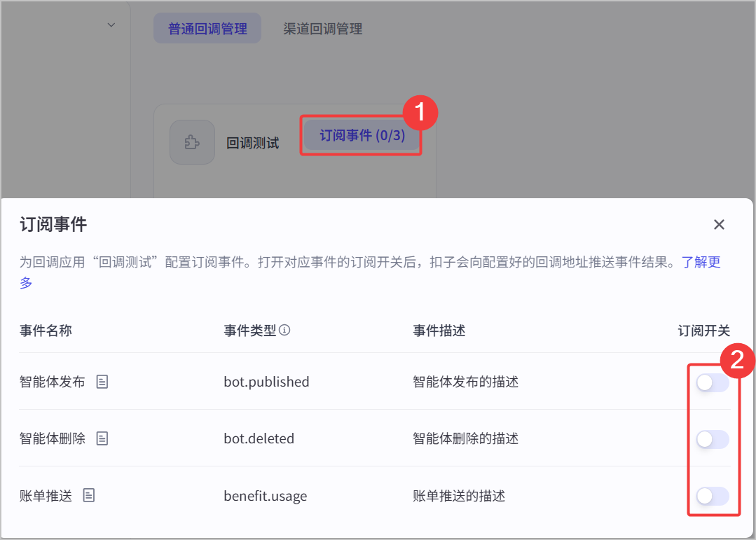Open the 账单推送 event documentation icon
The width and height of the screenshot is (756, 540).
pos(89,495)
